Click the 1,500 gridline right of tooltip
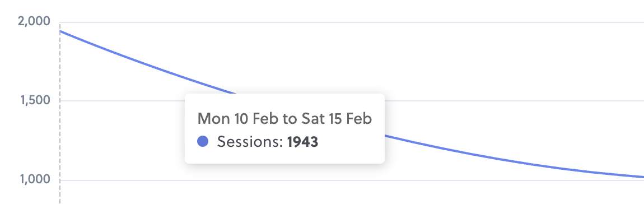The width and height of the screenshot is (644, 204). pos(514,101)
